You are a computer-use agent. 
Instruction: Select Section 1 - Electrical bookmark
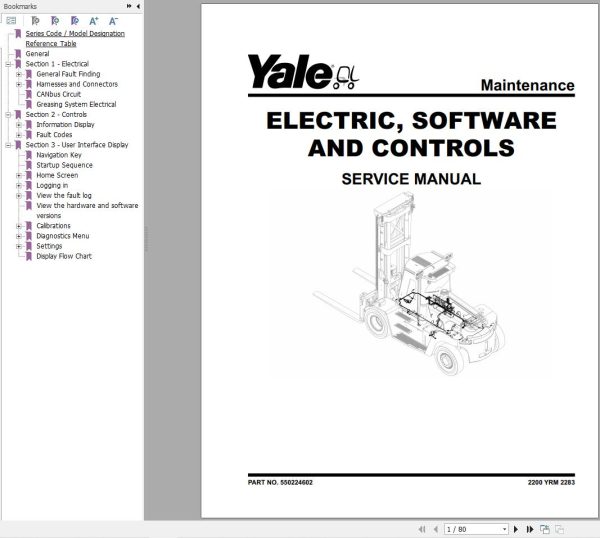[x=57, y=64]
